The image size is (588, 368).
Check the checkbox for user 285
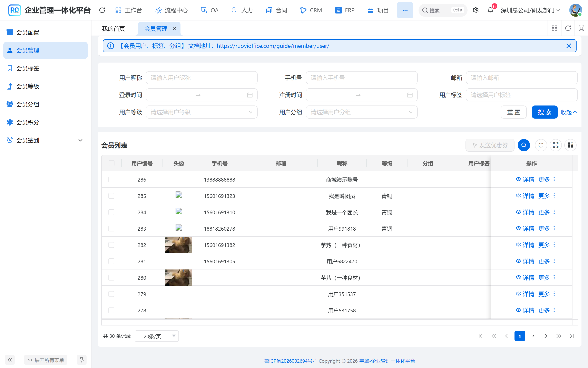click(111, 196)
